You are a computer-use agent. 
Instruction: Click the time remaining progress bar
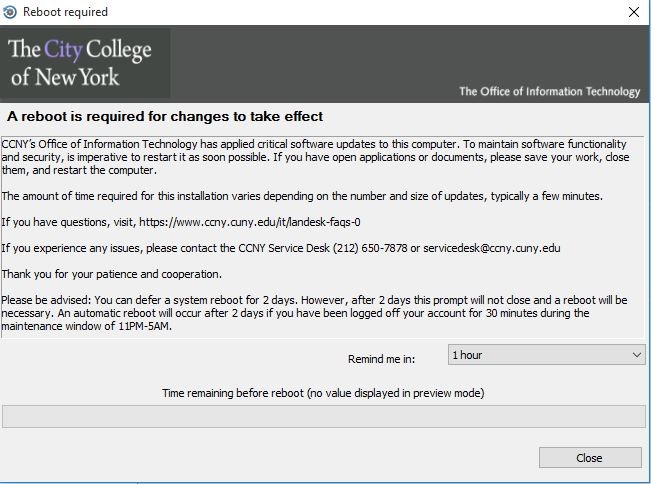coord(324,416)
